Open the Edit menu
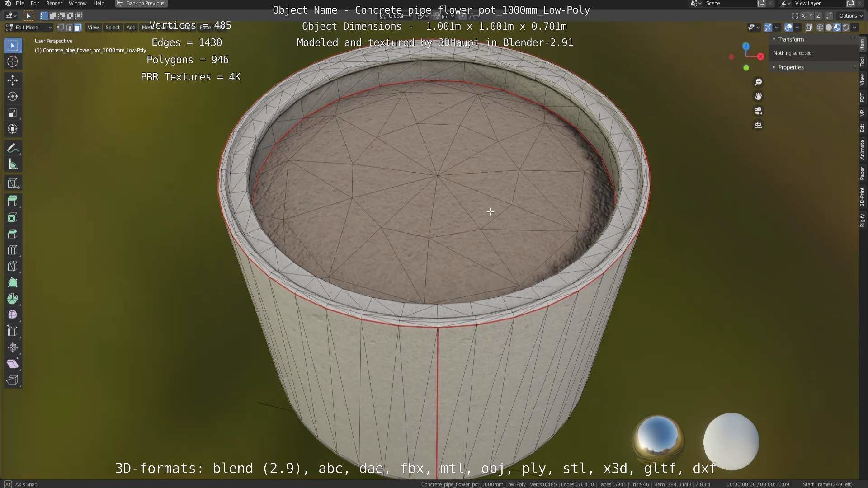 click(x=35, y=3)
